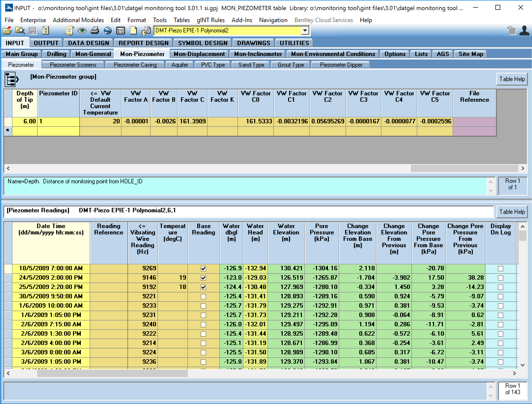Select the Depth of Tip 6.00 cell
The height and width of the screenshot is (404, 532).
pos(25,121)
